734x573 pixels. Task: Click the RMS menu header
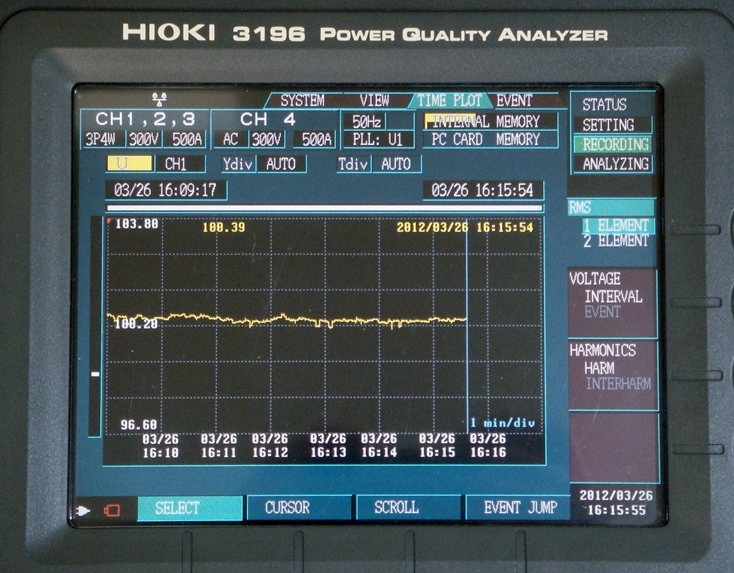[611, 207]
